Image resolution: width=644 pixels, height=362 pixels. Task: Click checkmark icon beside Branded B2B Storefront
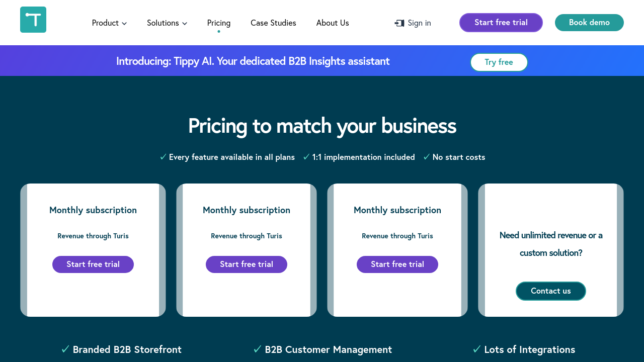tap(65, 349)
